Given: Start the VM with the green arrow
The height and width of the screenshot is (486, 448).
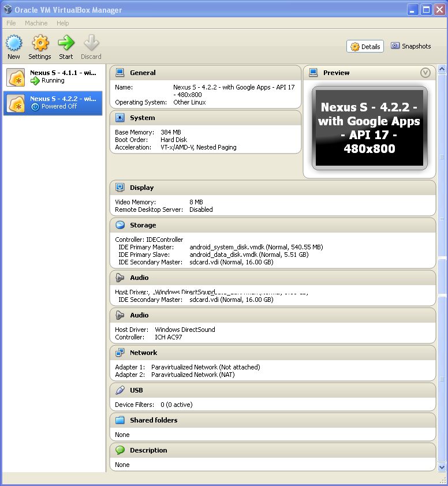Looking at the screenshot, I should pos(66,43).
